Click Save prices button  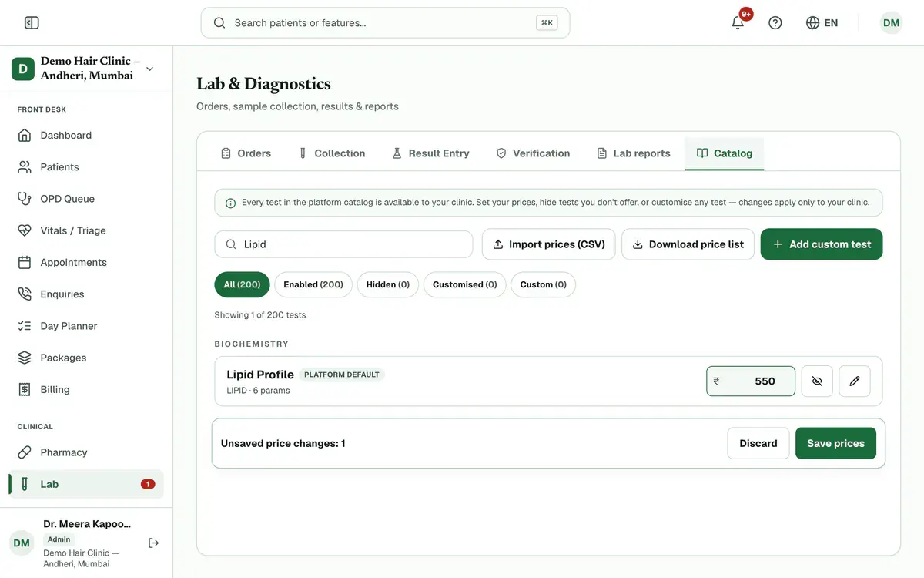pos(835,443)
